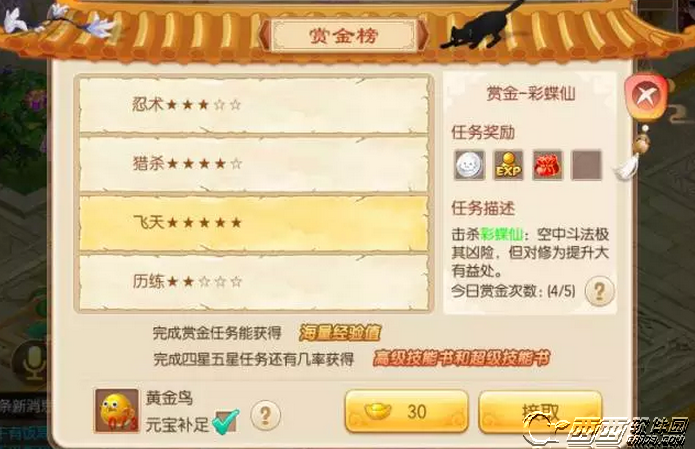Open help icon beside 元宝补足
The image size is (695, 449).
265,415
